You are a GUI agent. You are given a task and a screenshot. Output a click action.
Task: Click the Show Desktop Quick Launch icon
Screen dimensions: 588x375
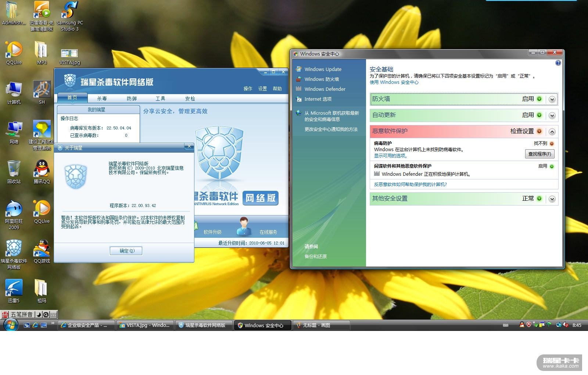point(44,325)
